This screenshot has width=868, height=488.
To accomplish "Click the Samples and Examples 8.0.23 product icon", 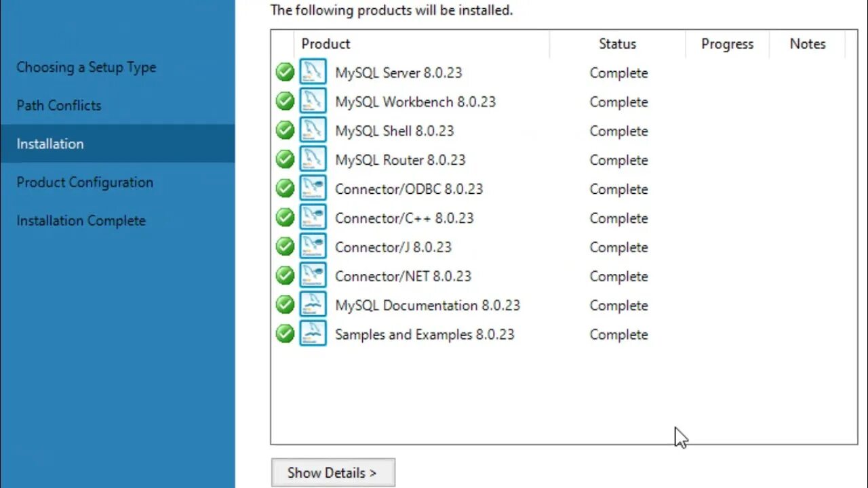I will point(313,334).
